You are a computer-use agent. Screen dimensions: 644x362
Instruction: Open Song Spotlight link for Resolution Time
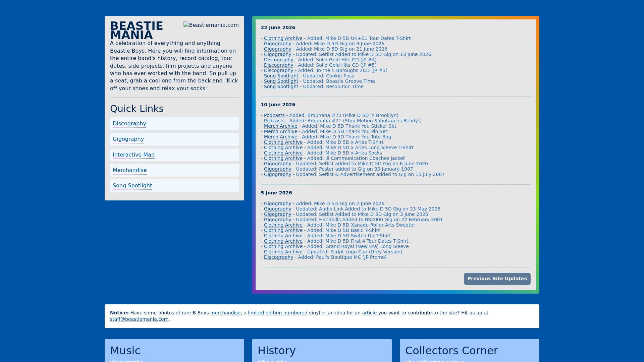pyautogui.click(x=281, y=87)
